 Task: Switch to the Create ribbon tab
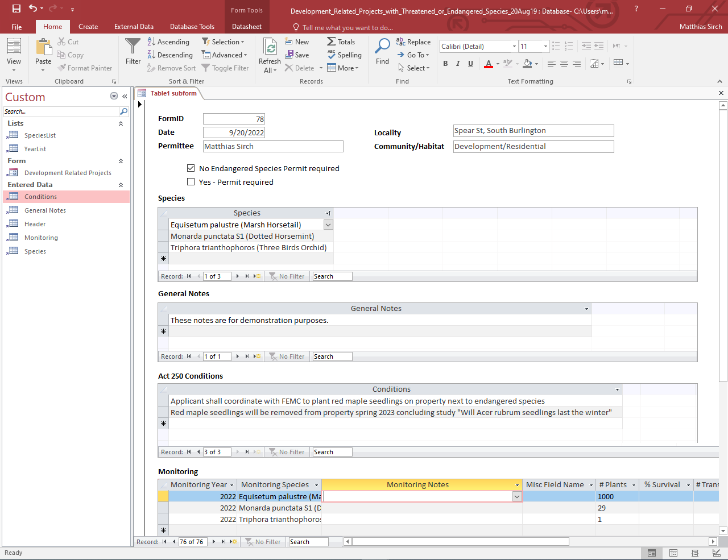point(88,27)
